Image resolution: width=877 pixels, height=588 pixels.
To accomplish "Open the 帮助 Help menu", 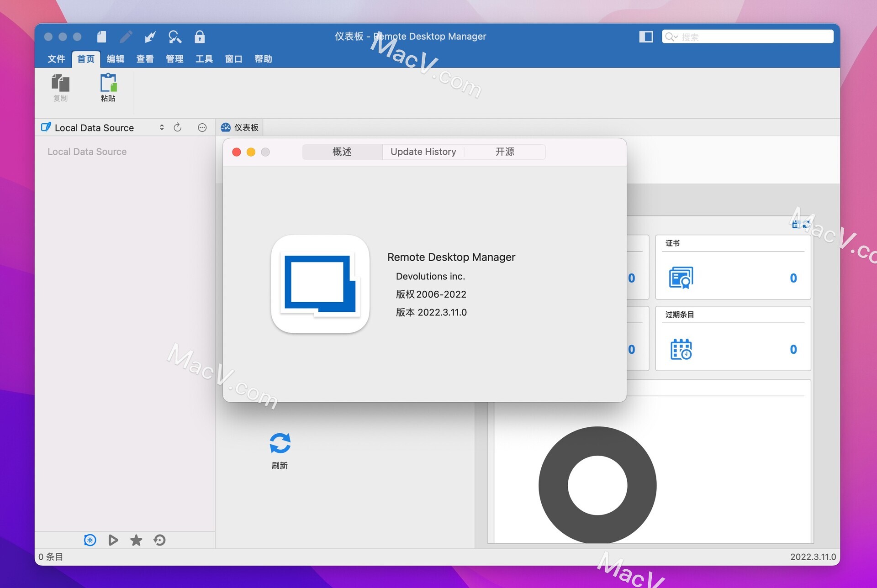I will [263, 59].
